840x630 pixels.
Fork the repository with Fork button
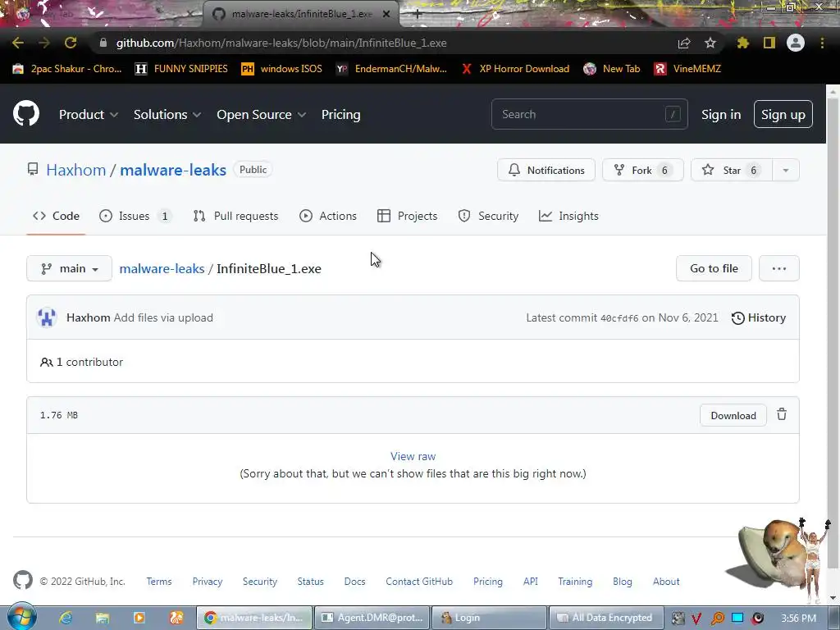click(x=643, y=171)
